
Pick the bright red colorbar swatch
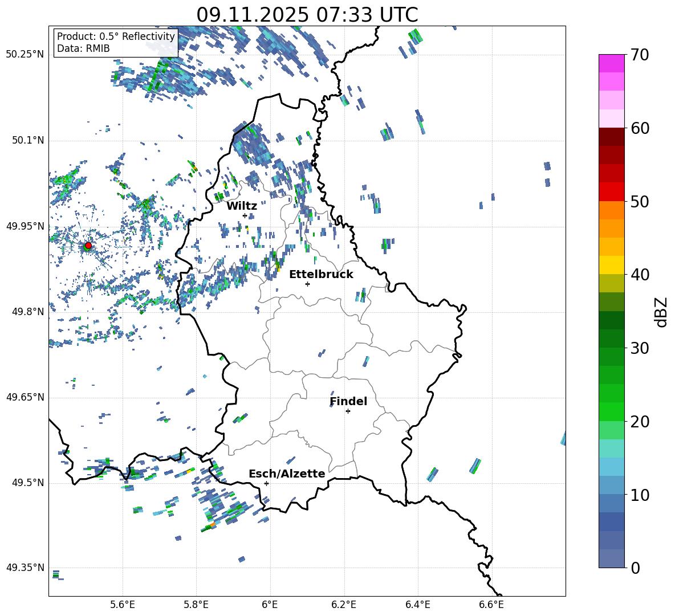[612, 192]
